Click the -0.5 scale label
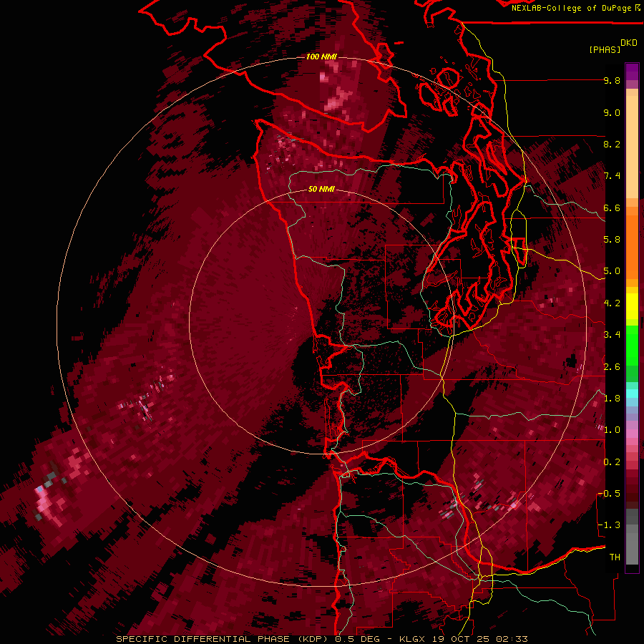The width and height of the screenshot is (644, 644). 609,494
